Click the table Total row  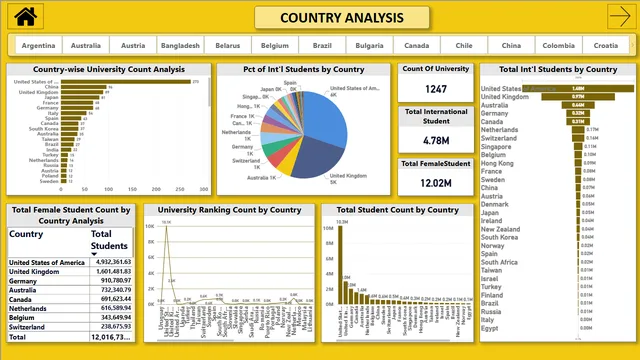point(70,337)
